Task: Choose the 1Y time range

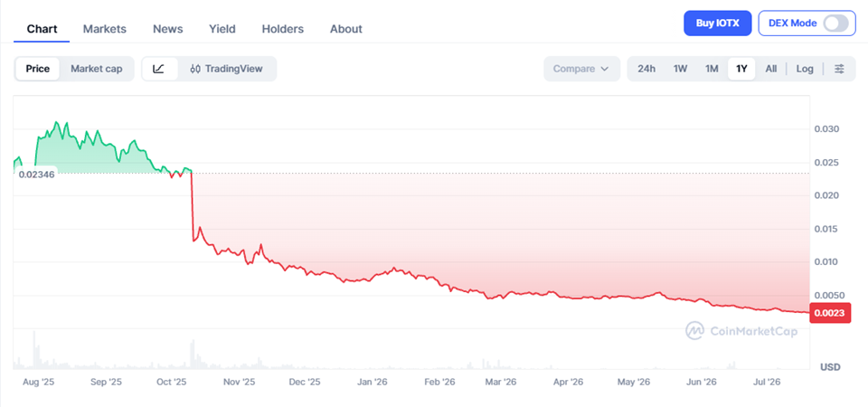Action: (741, 69)
